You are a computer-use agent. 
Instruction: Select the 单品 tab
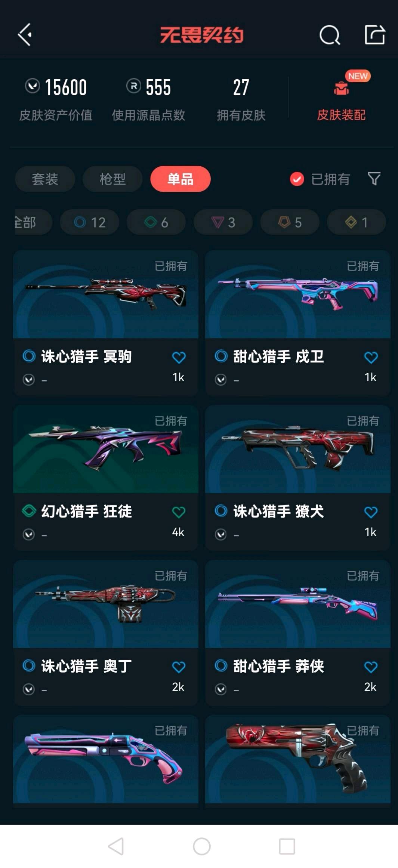point(181,179)
